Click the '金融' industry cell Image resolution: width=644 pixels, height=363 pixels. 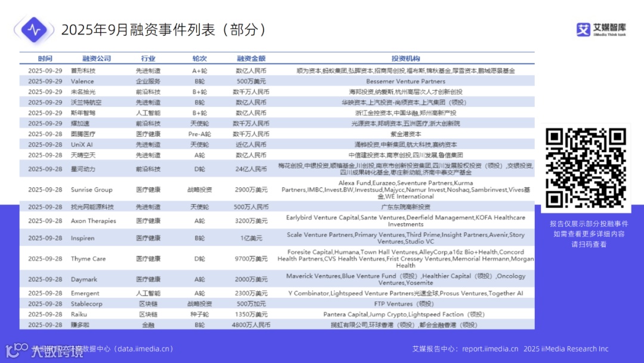click(148, 325)
